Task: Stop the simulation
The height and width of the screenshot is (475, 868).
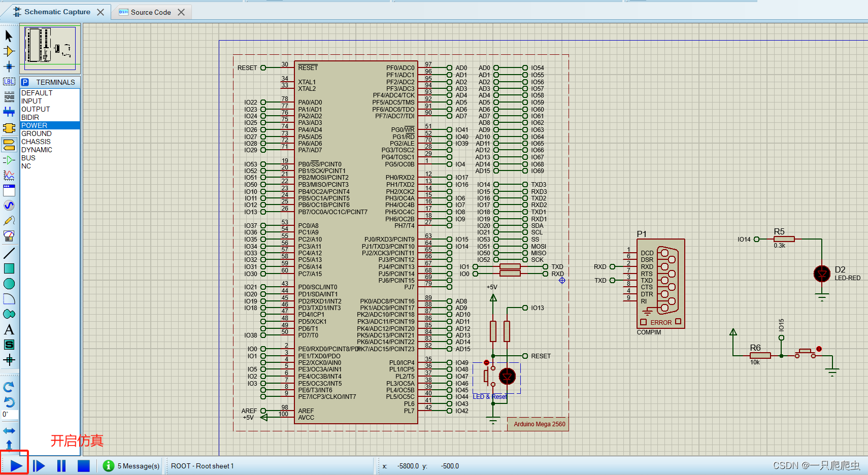Action: (84, 465)
